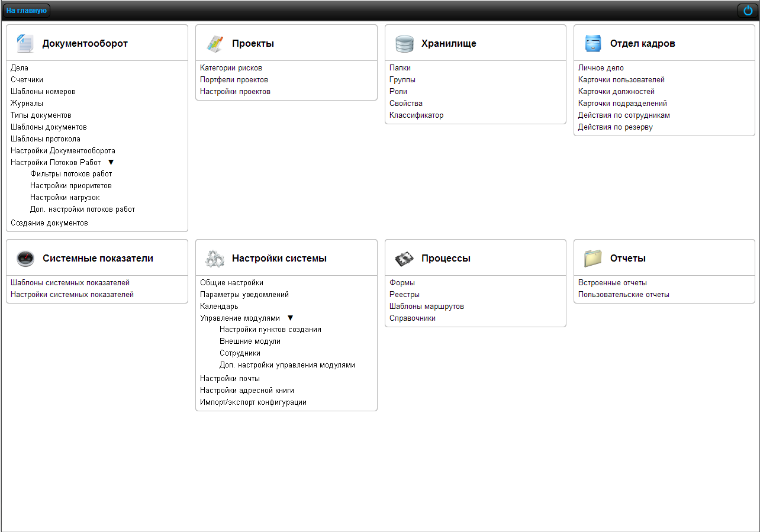Open Настройки нагрузок
The image size is (760, 532).
[65, 198]
